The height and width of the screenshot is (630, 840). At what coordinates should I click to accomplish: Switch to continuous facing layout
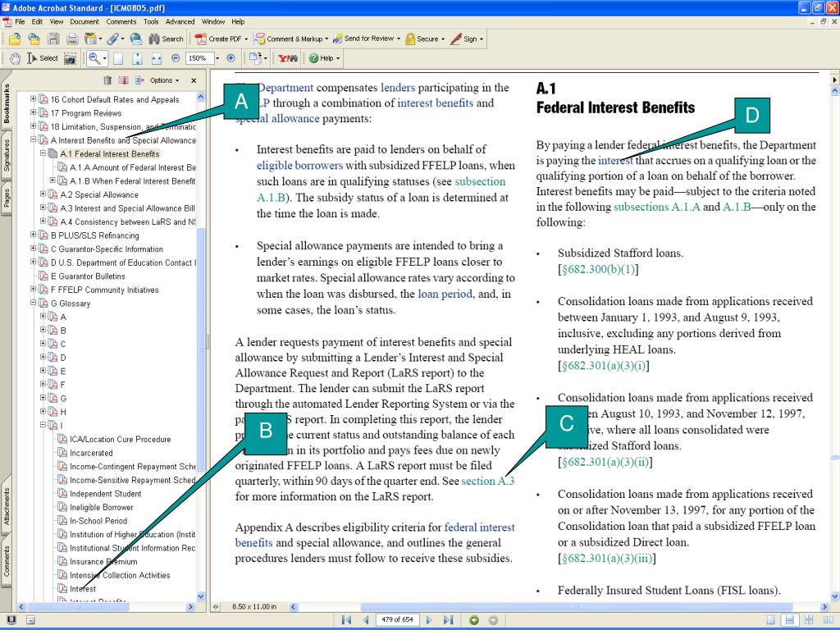[809, 620]
